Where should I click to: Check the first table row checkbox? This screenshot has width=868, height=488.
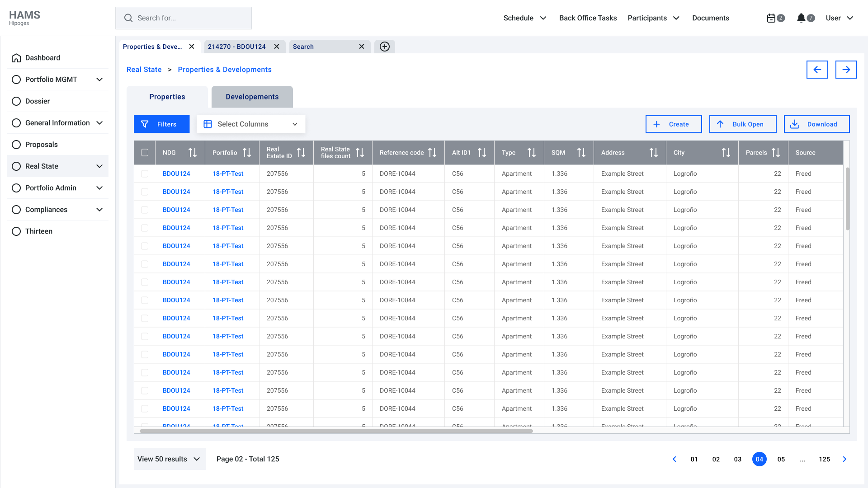click(x=145, y=174)
